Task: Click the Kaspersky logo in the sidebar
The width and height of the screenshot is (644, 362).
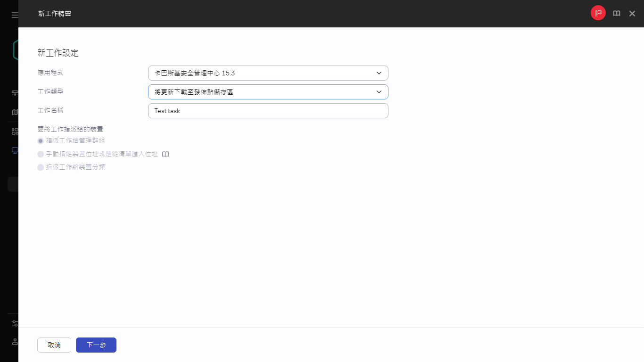Action: pyautogui.click(x=15, y=49)
